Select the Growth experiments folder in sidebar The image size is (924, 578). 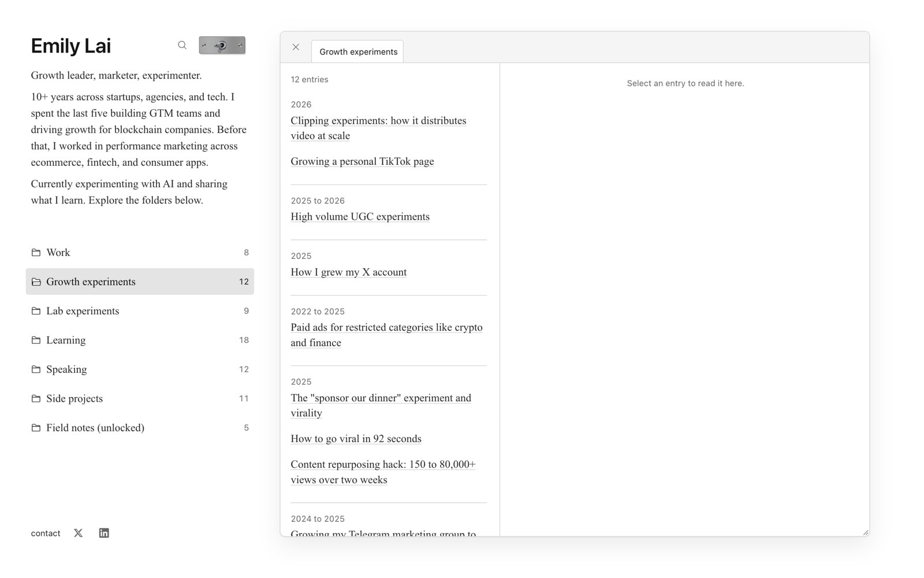coord(140,281)
